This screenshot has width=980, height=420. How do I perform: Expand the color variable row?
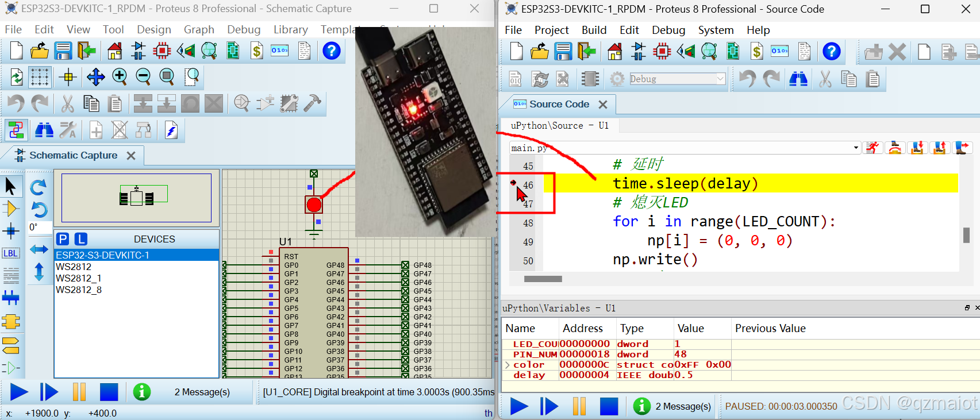507,365
